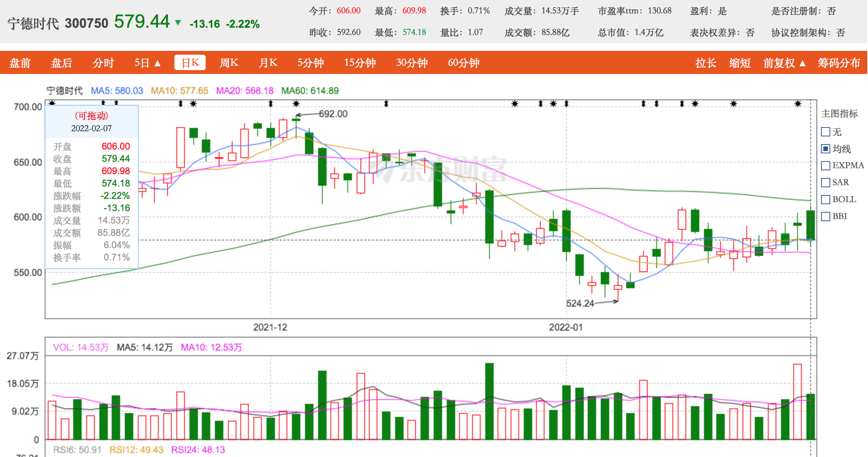Click the 692.00 high price annotation
The height and width of the screenshot is (457, 868).
tap(333, 114)
